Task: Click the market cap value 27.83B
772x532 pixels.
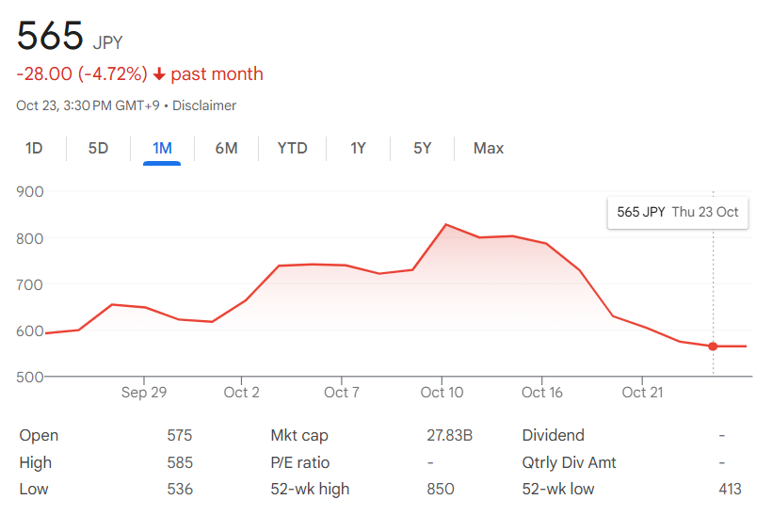Action: point(449,435)
